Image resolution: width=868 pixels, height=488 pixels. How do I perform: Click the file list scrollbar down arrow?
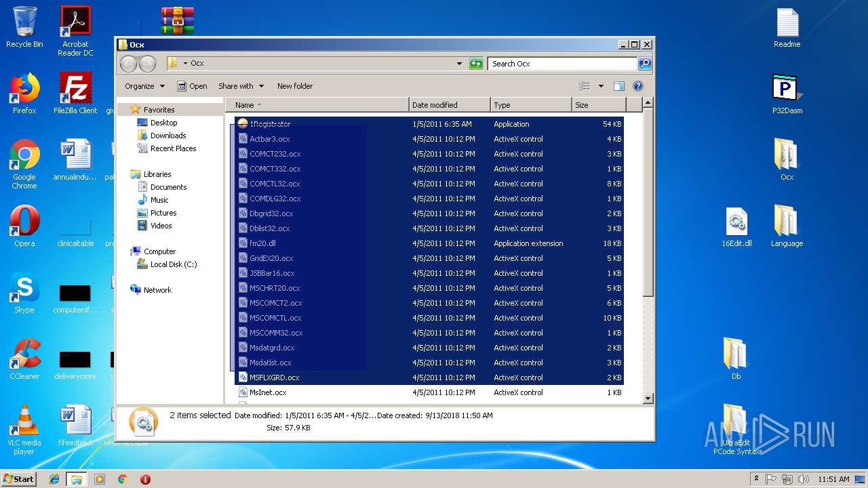click(648, 399)
